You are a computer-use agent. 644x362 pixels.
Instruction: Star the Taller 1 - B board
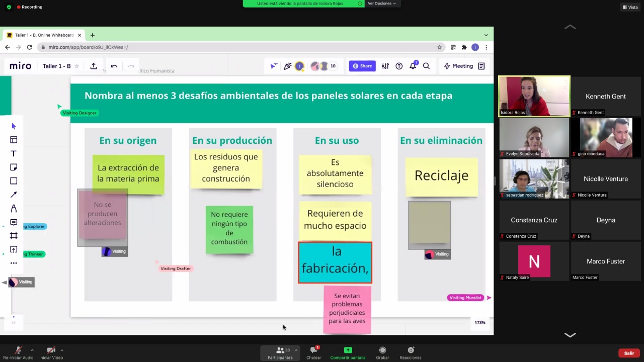pos(77,66)
